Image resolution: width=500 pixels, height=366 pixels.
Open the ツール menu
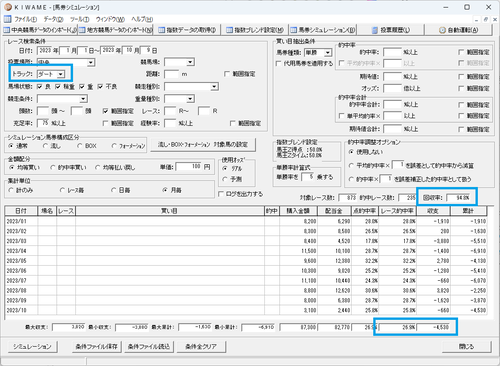tap(79, 19)
